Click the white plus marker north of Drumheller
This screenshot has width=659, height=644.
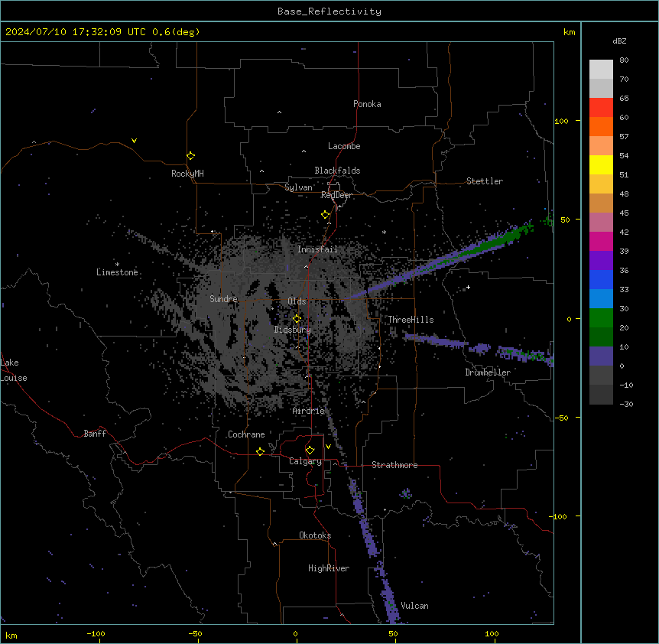pyautogui.click(x=468, y=287)
